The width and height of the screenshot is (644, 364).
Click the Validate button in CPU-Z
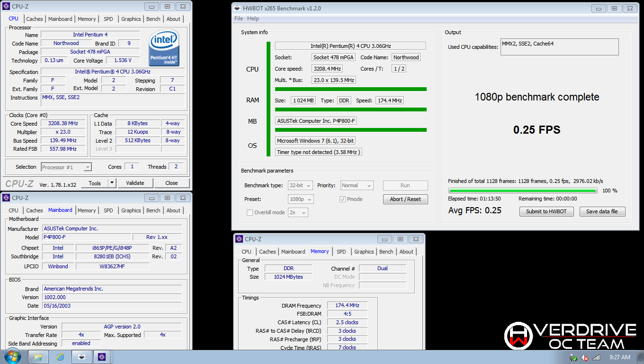point(135,183)
